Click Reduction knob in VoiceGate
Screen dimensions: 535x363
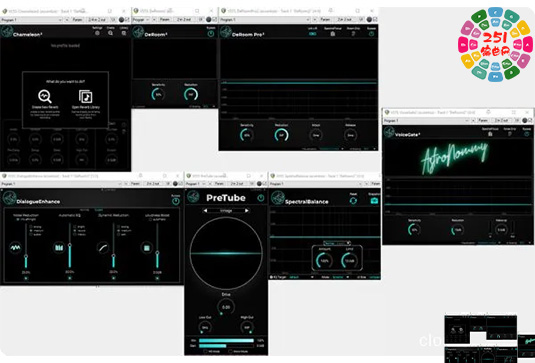point(458,230)
